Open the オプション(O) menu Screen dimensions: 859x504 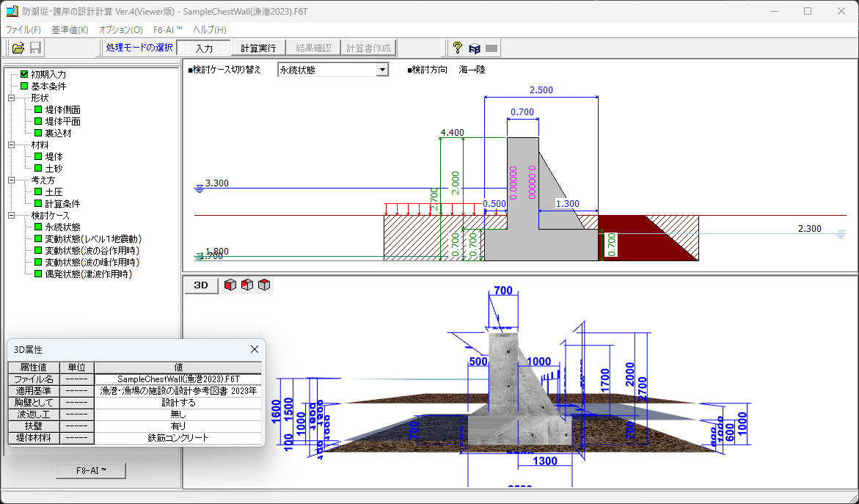pyautogui.click(x=121, y=30)
